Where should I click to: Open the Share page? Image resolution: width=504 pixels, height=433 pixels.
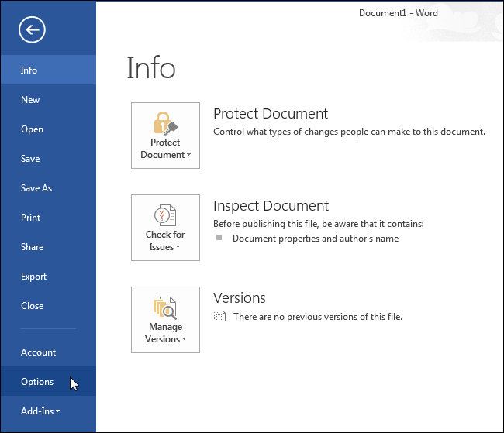coord(48,247)
